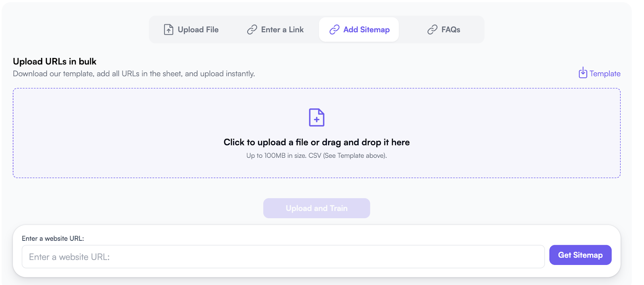644x285 pixels.
Task: Focus the Enter a website URL field
Action: pyautogui.click(x=283, y=257)
